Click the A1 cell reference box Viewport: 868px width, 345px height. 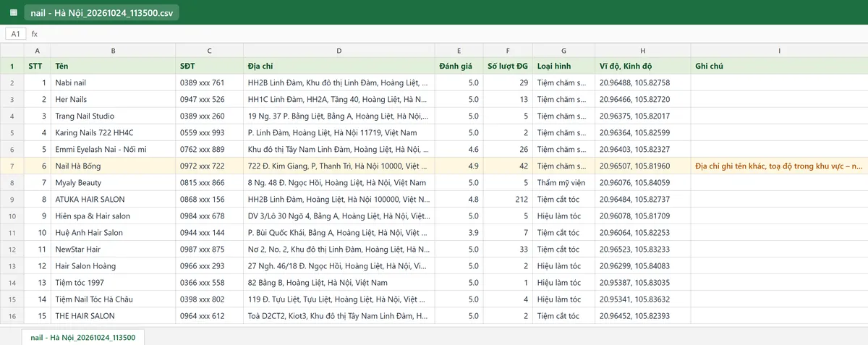[15, 34]
